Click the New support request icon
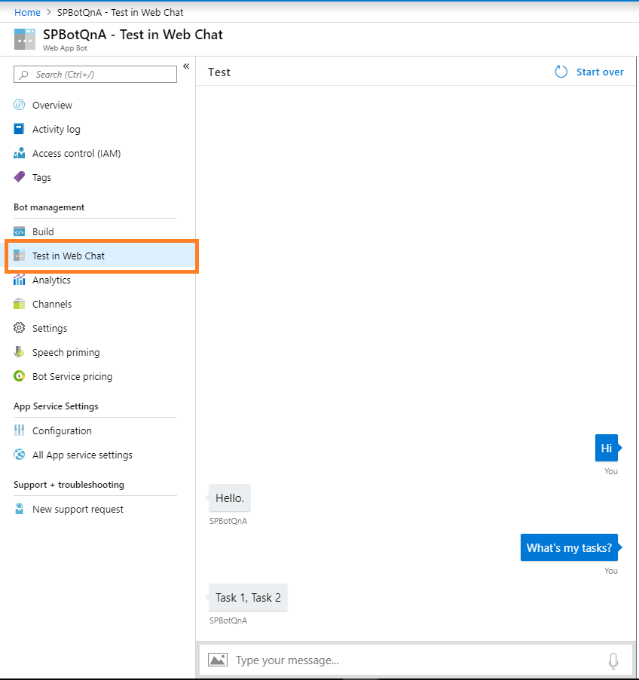The height and width of the screenshot is (680, 639). [19, 509]
